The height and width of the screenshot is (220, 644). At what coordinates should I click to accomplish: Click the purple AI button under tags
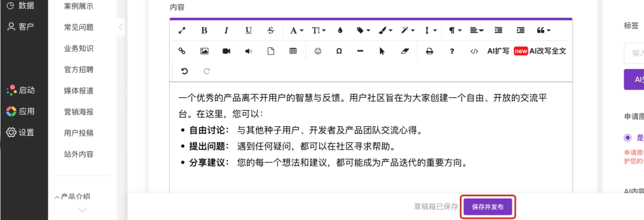(x=634, y=79)
